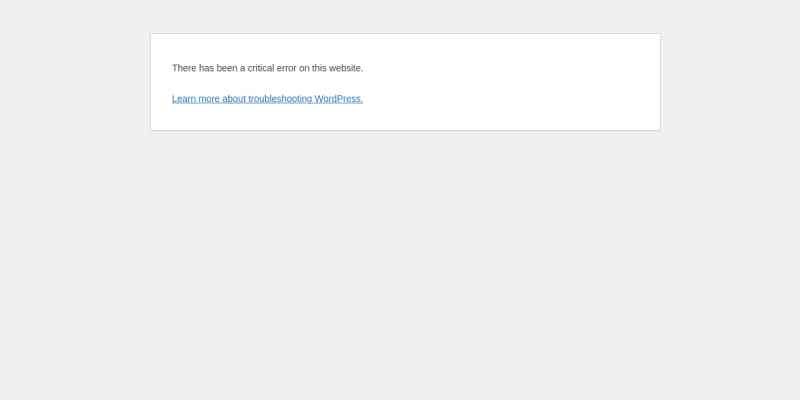Click the word "about" in the link
Screen dimensions: 800x400
[x=234, y=99]
